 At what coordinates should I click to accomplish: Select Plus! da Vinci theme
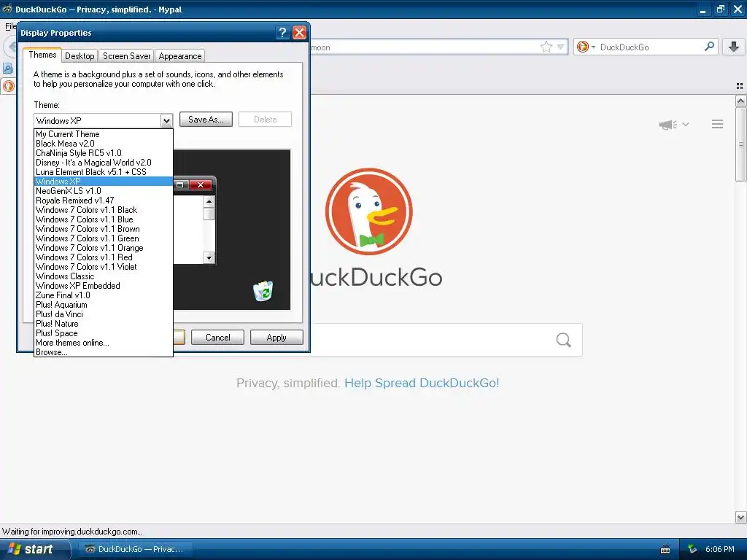[x=104, y=314]
